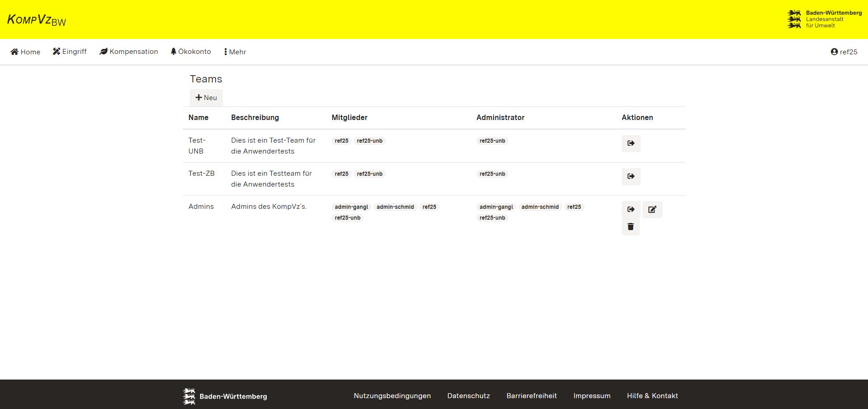Viewport: 868px width, 409px height.
Task: Open the Nutzungsbedingungen footer link
Action: pyautogui.click(x=392, y=396)
